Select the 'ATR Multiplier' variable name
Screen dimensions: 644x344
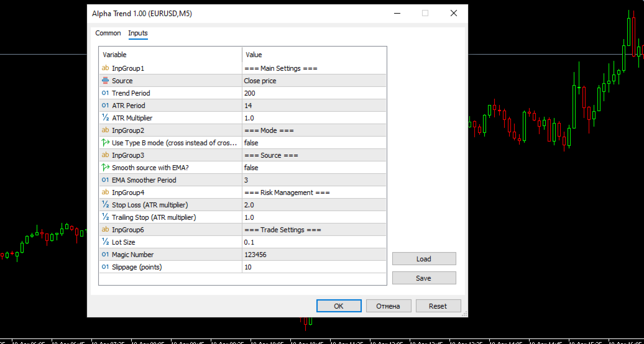pyautogui.click(x=132, y=118)
